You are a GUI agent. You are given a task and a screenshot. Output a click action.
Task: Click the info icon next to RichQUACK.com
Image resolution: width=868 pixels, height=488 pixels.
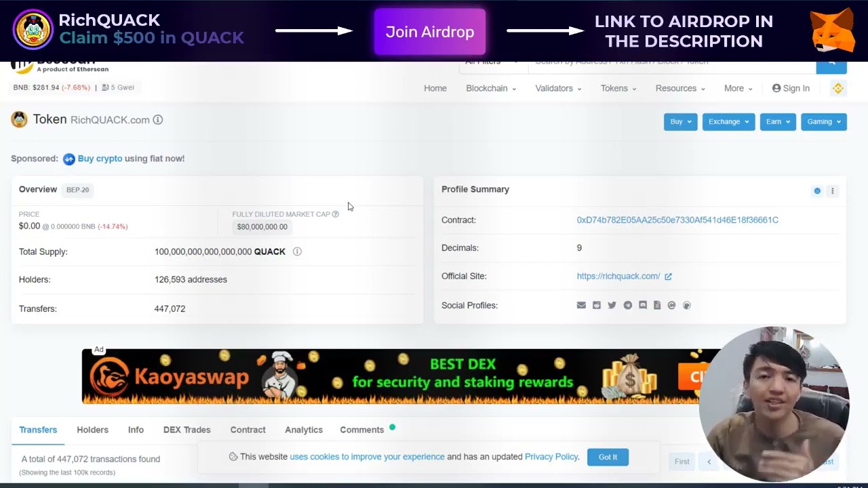point(158,120)
